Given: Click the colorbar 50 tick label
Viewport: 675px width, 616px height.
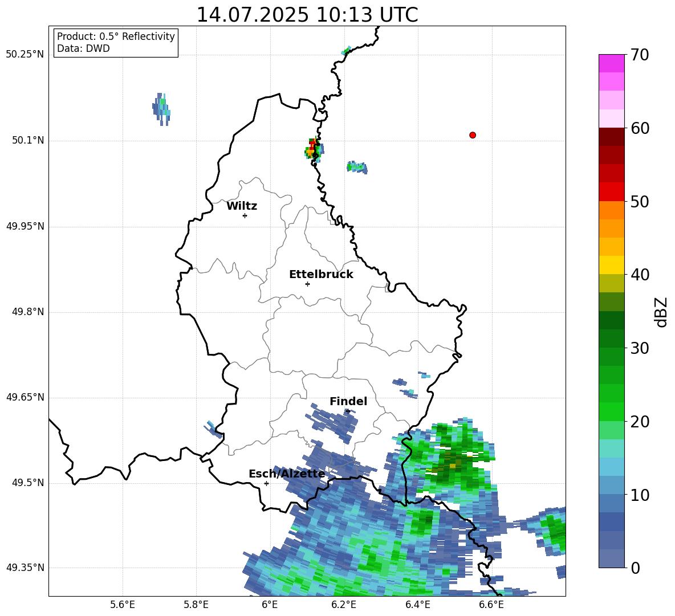Looking at the screenshot, I should click(x=640, y=201).
